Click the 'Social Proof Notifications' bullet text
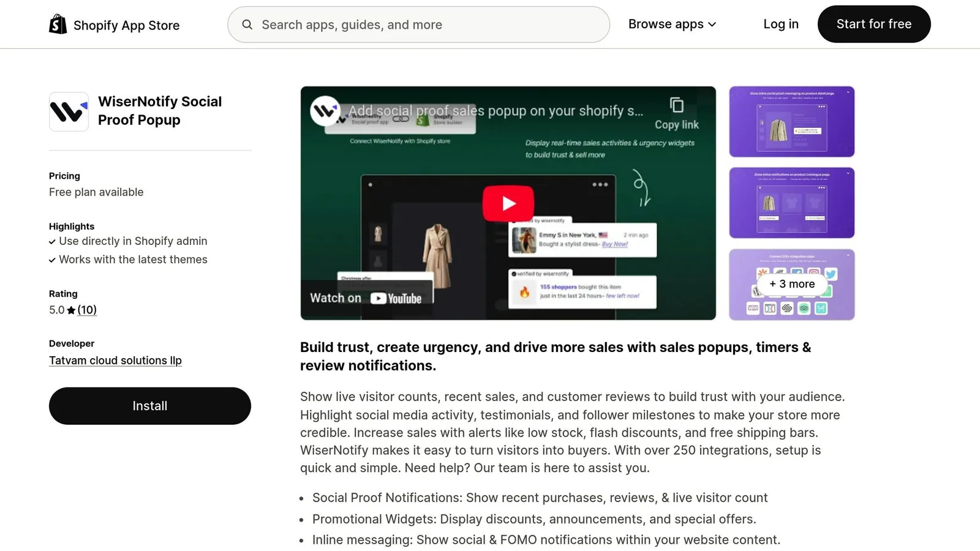The image size is (980, 551). point(540,498)
